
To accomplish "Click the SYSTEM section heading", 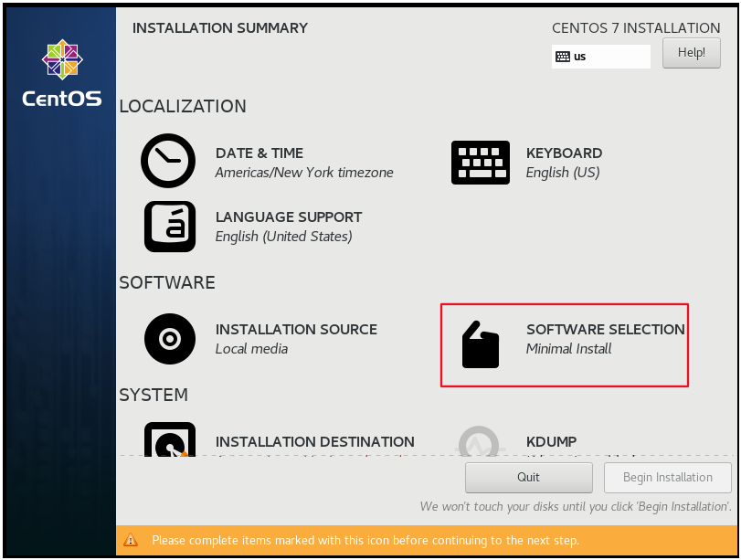I will pyautogui.click(x=153, y=395).
